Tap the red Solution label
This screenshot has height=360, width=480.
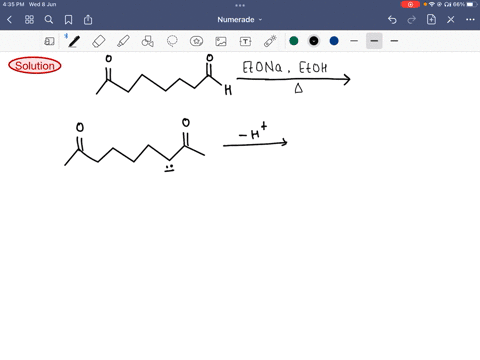click(35, 65)
